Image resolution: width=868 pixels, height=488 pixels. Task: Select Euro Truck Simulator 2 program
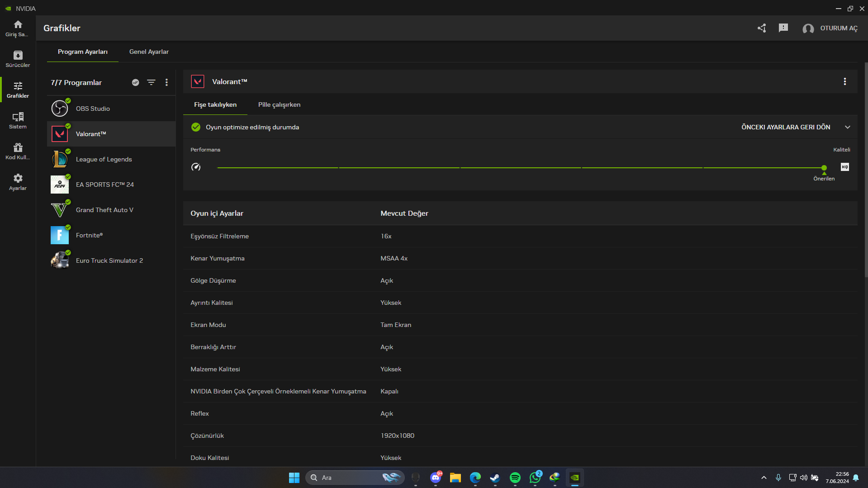click(x=111, y=261)
